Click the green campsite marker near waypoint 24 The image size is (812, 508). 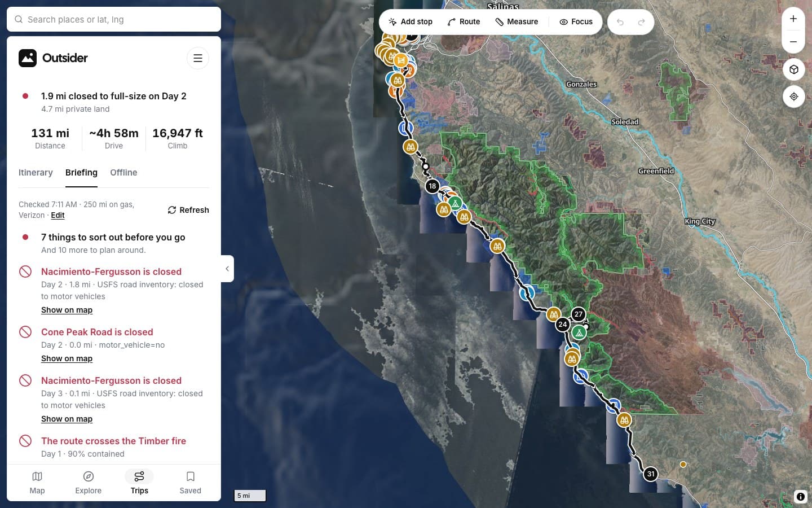(x=579, y=332)
